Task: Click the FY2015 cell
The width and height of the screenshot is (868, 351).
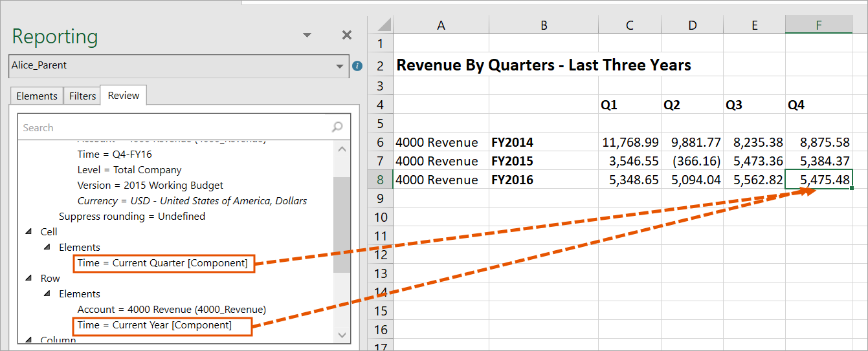Action: [544, 161]
